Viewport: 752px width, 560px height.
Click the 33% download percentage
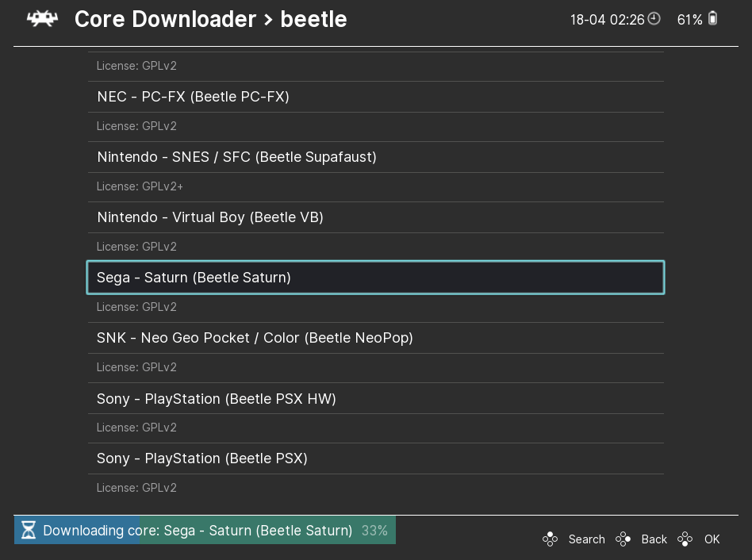click(374, 531)
